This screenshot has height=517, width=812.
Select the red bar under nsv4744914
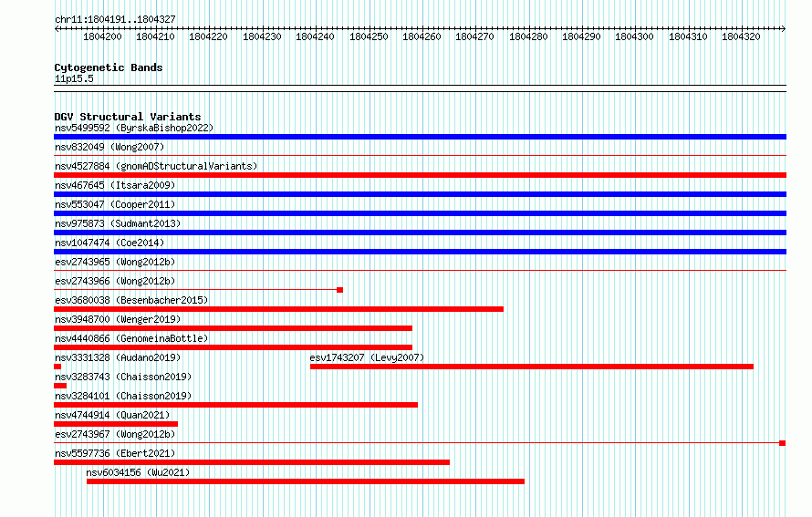click(x=116, y=424)
